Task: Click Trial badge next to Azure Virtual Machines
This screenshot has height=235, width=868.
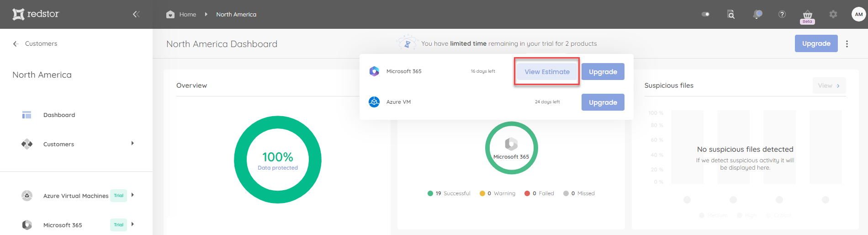Action: point(119,196)
